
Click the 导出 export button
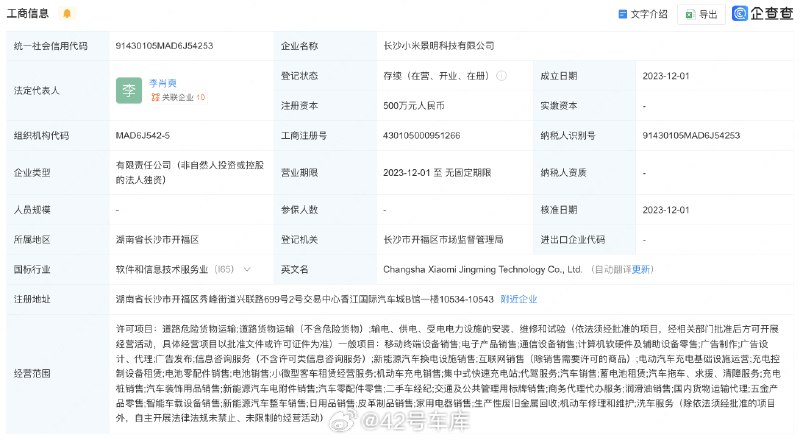coord(702,14)
